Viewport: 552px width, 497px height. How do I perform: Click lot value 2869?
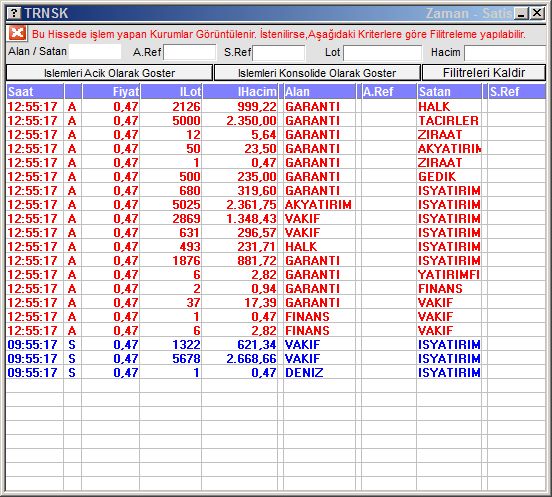tap(171, 219)
